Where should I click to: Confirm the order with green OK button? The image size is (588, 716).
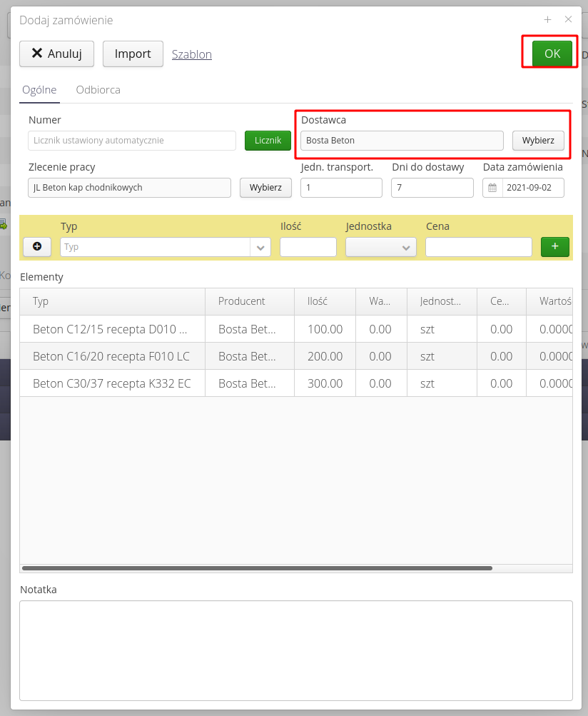552,54
